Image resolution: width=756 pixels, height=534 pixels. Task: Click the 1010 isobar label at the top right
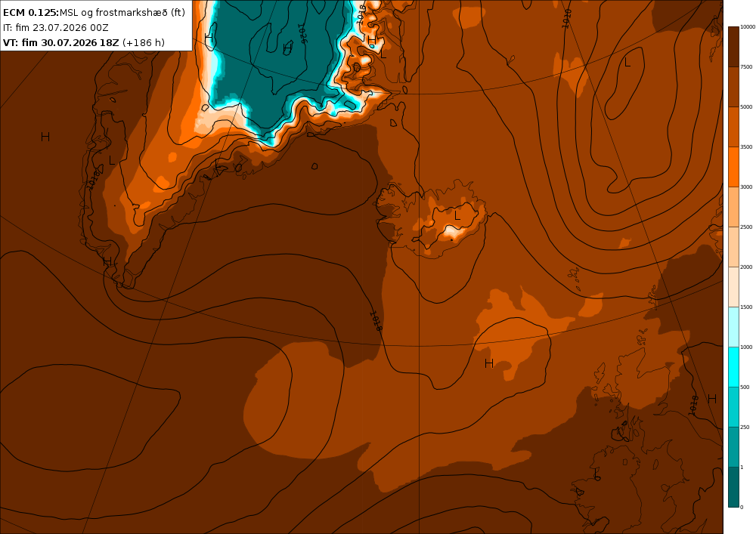tap(567, 18)
